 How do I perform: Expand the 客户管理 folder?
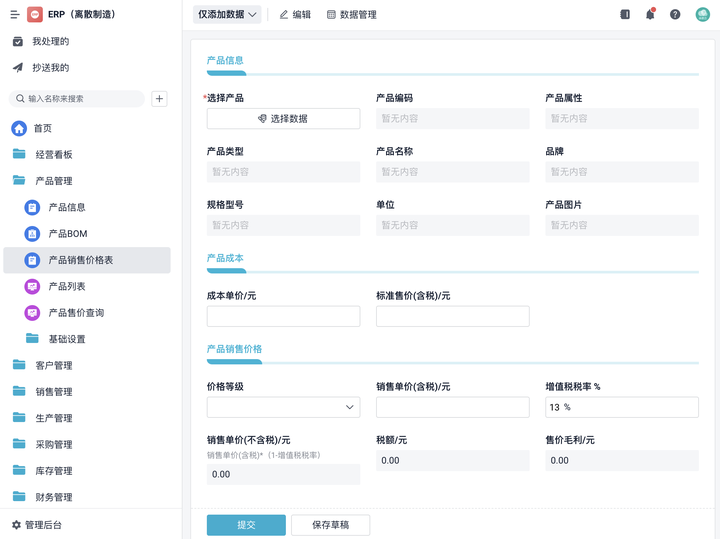[54, 365]
